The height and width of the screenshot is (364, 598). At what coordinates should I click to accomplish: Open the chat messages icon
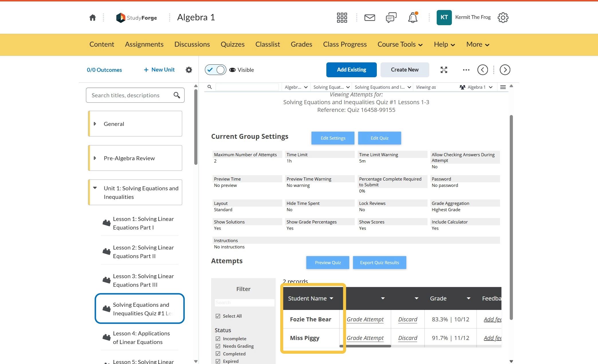click(x=391, y=18)
